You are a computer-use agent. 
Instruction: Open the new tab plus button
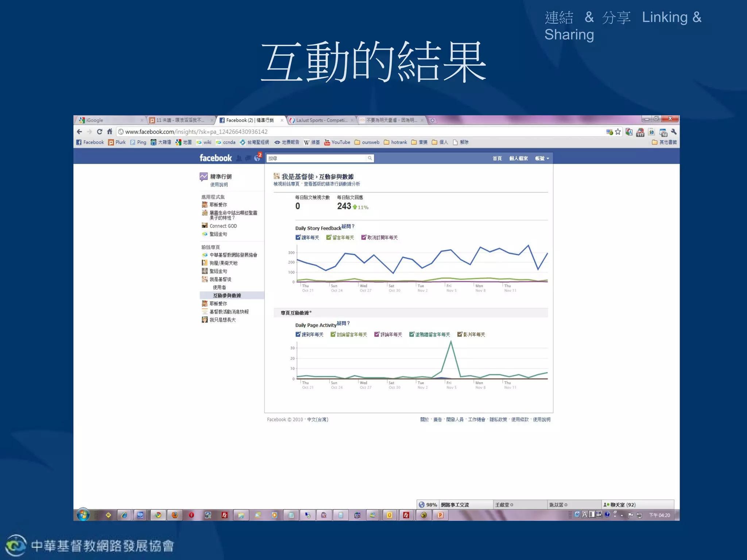(x=432, y=120)
